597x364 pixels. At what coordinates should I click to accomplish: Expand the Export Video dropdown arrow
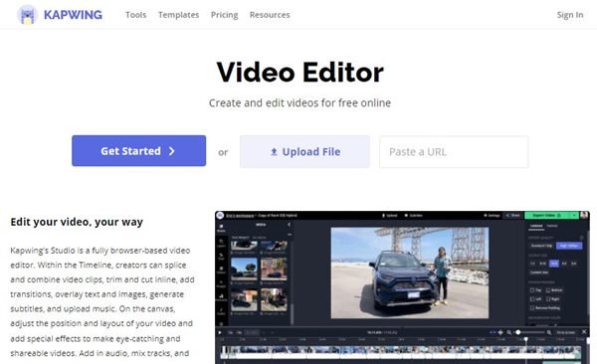(x=574, y=216)
